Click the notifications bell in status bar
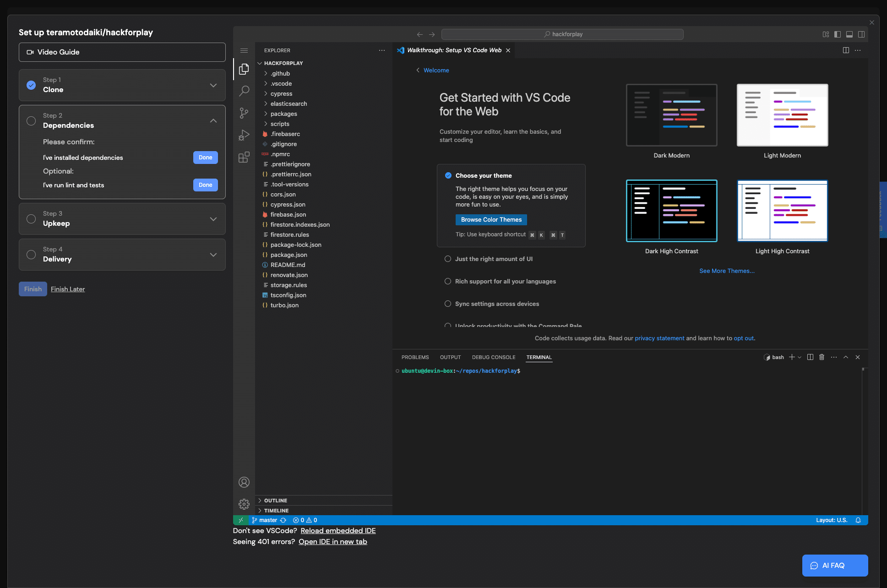The image size is (887, 588). click(858, 520)
